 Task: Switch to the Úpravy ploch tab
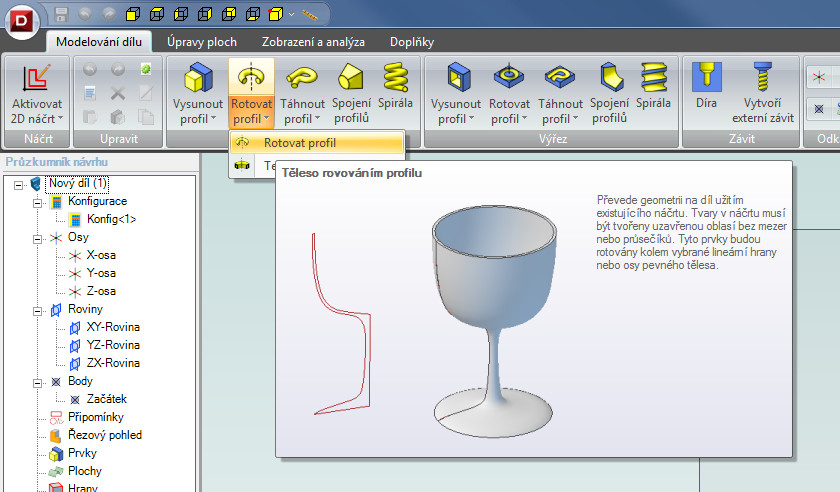point(200,42)
